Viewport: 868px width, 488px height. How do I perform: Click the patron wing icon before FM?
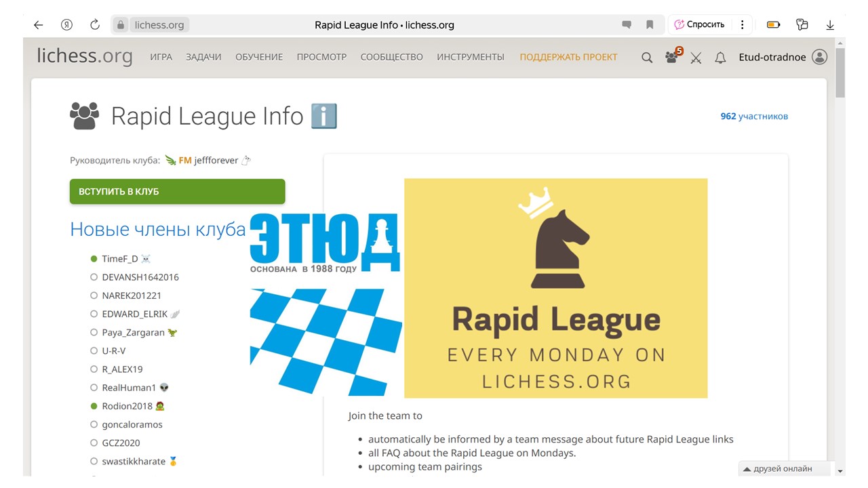point(170,161)
